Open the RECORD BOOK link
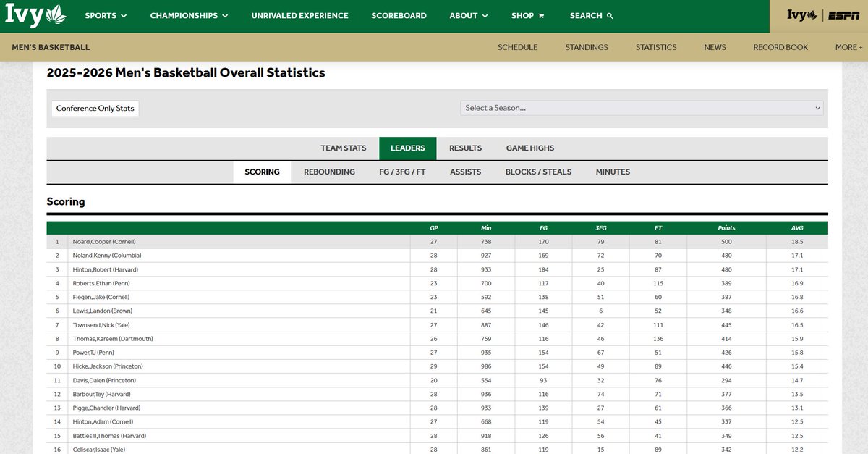The image size is (868, 454). (x=780, y=47)
